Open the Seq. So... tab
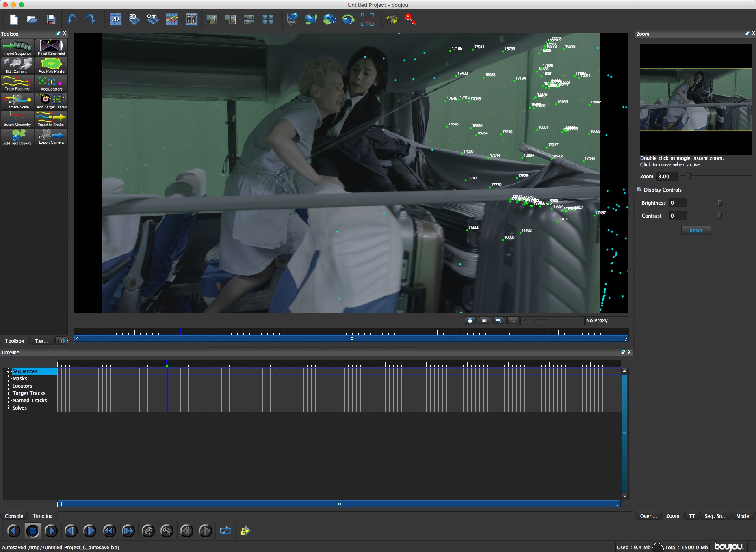Image resolution: width=756 pixels, height=552 pixels. [715, 516]
